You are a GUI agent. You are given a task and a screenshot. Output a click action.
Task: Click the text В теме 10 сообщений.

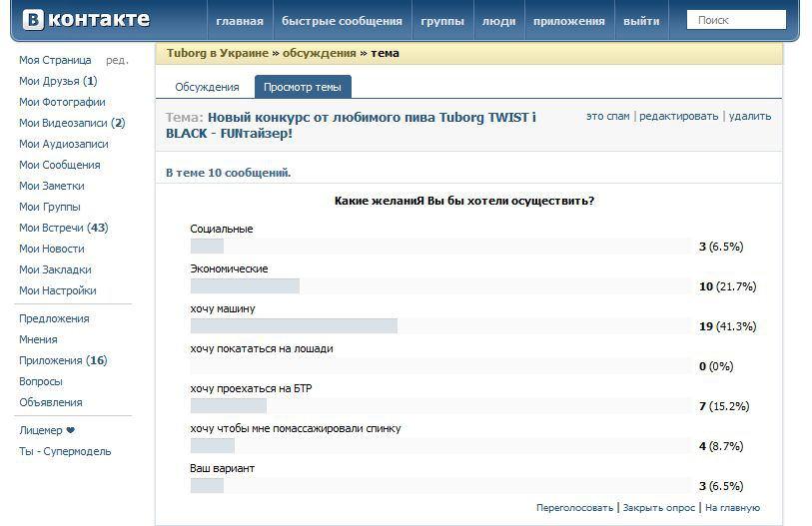(229, 173)
